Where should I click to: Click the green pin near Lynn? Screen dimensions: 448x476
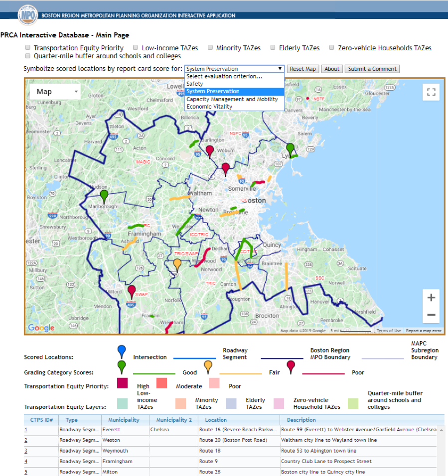pos(290,149)
